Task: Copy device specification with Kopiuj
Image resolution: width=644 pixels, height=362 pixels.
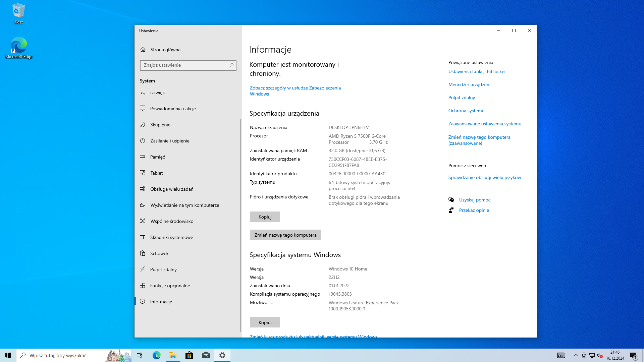Action: tap(265, 217)
